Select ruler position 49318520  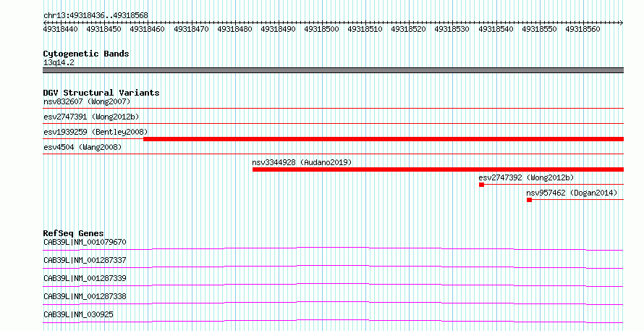pos(409,29)
